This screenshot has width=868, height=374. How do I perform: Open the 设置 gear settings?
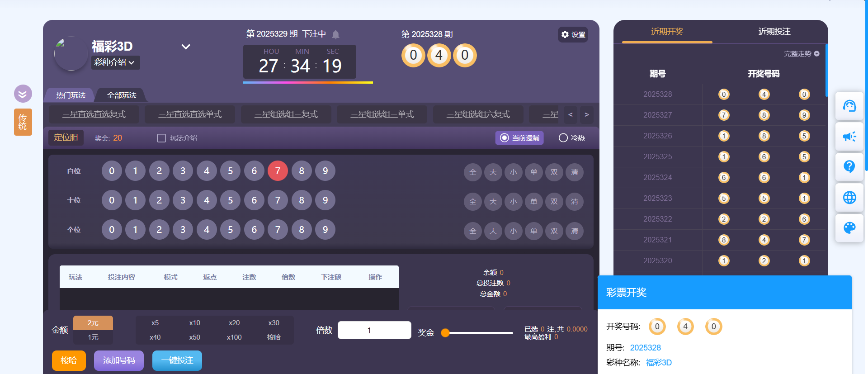click(573, 34)
